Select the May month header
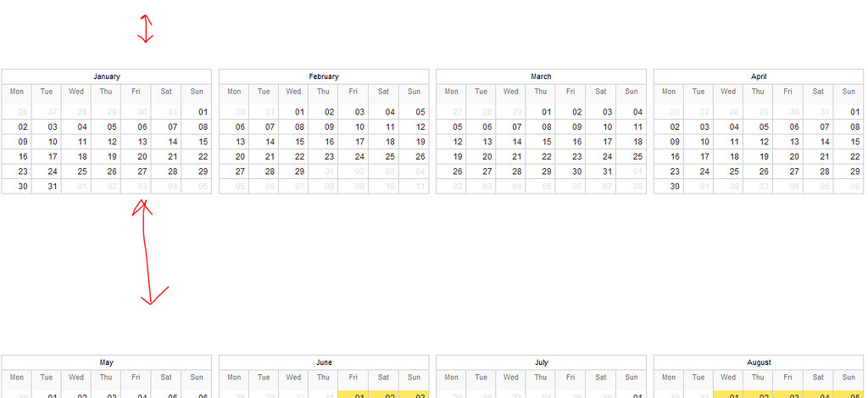The height and width of the screenshot is (398, 868). click(x=106, y=362)
